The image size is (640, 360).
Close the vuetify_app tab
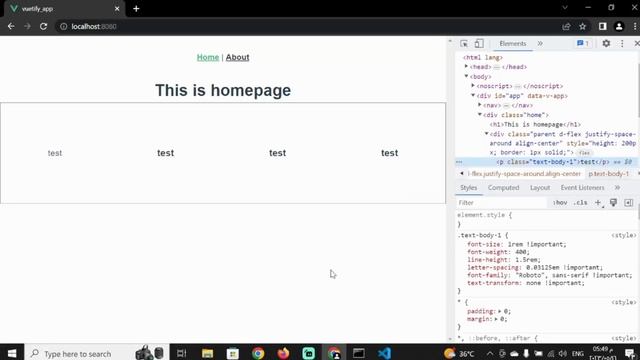(117, 9)
